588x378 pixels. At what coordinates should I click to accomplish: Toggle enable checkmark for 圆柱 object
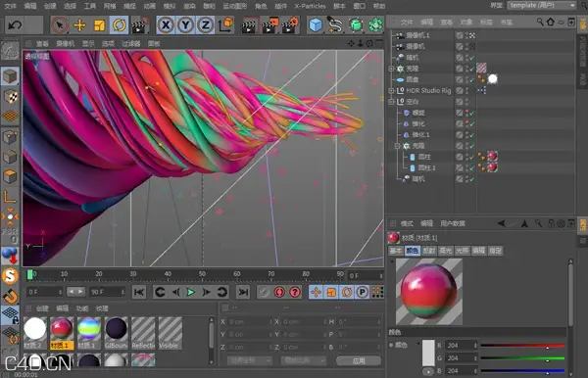click(471, 157)
